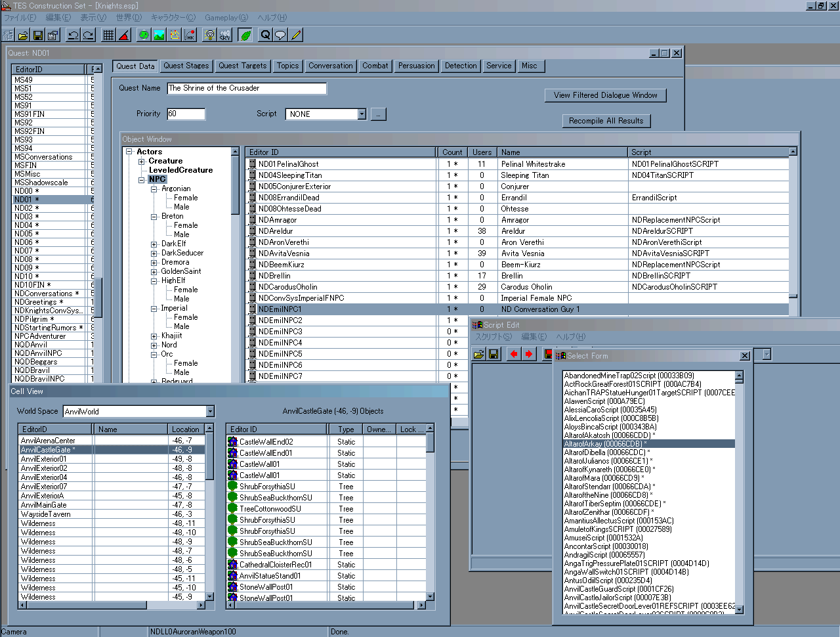The width and height of the screenshot is (840, 637).
Task: Click the TreeCottonwoodSU tree icon
Action: click(232, 508)
